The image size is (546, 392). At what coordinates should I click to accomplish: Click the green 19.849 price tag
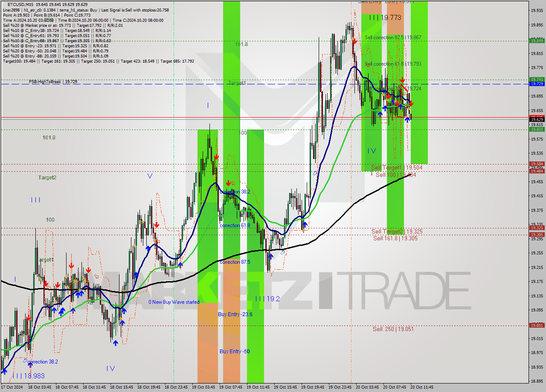537,40
